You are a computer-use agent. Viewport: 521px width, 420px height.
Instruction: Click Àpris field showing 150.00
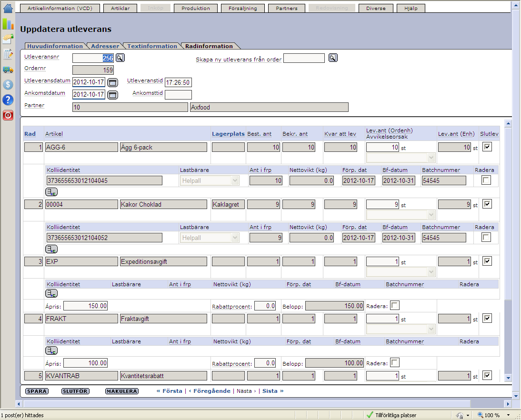(x=85, y=306)
